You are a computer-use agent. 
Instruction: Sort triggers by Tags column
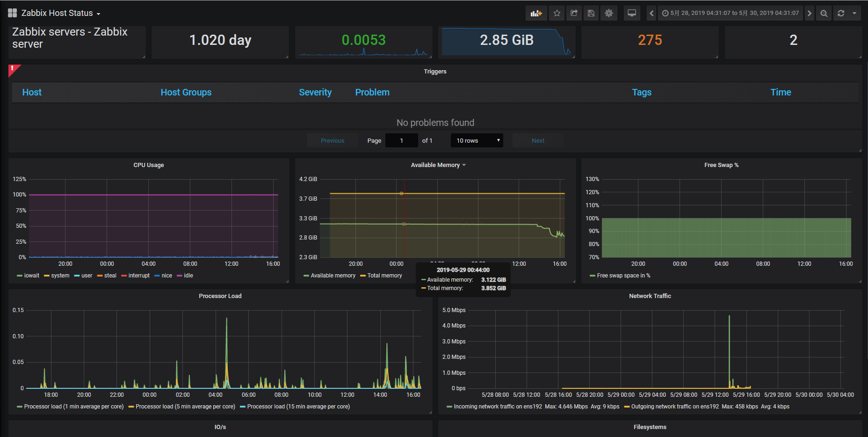coord(642,92)
